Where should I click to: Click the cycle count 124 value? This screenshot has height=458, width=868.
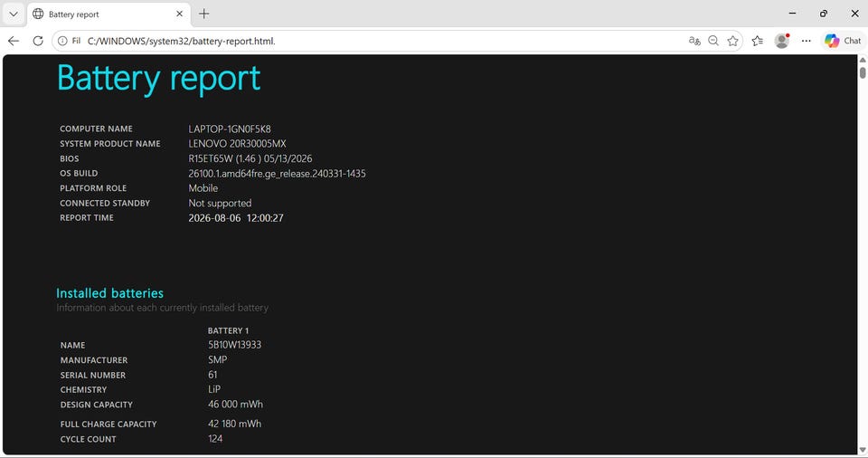tap(215, 439)
